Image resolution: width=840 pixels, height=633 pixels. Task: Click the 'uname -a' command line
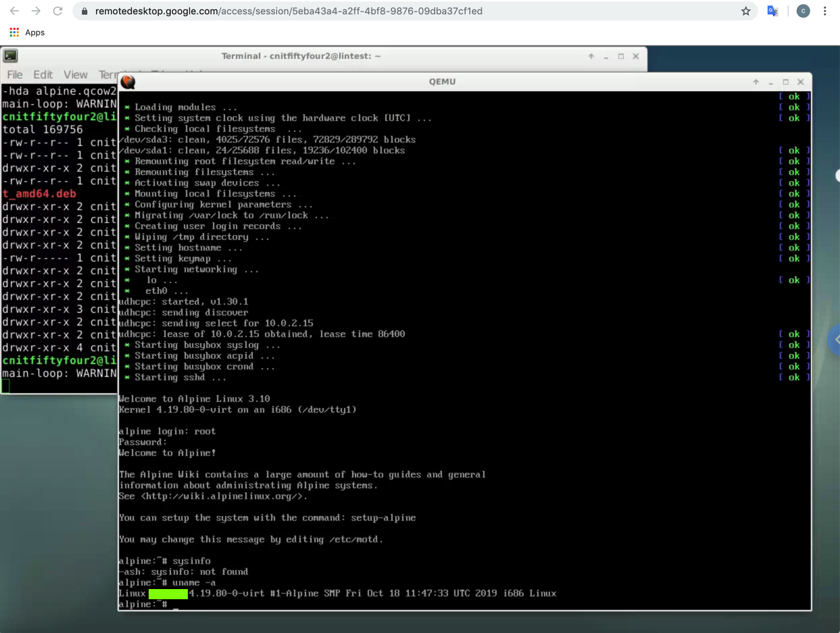pos(167,582)
